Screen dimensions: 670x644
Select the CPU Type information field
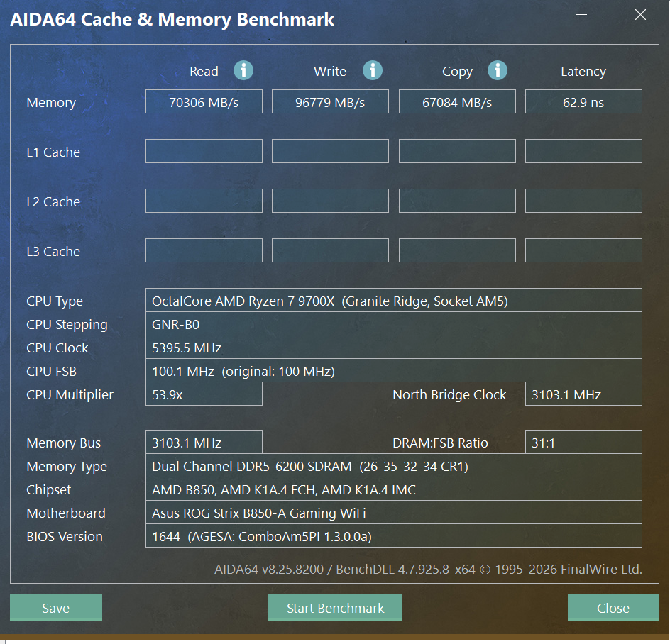pyautogui.click(x=393, y=301)
